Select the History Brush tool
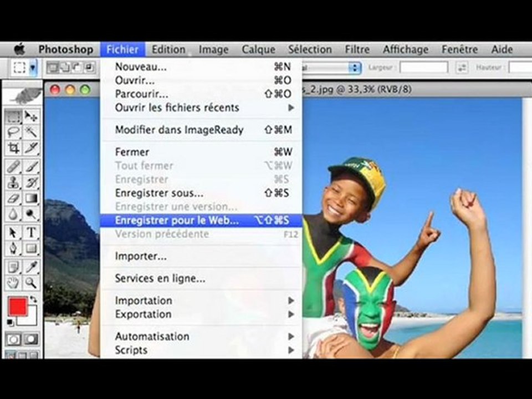The width and height of the screenshot is (532, 399). (x=31, y=182)
